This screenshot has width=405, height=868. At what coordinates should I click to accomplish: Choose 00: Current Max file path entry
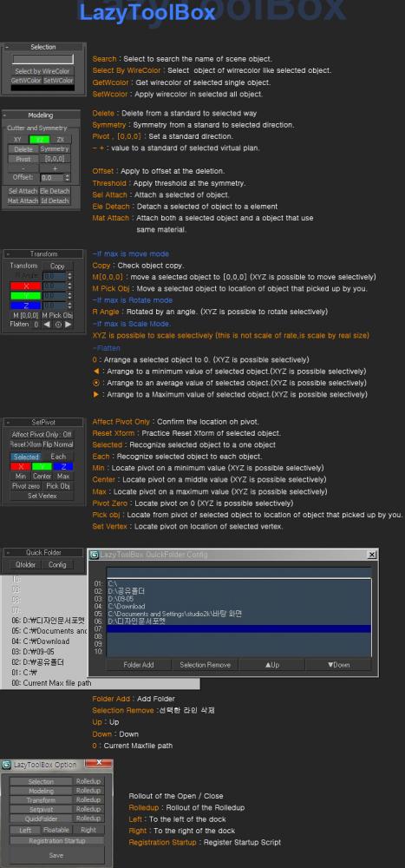(51, 683)
